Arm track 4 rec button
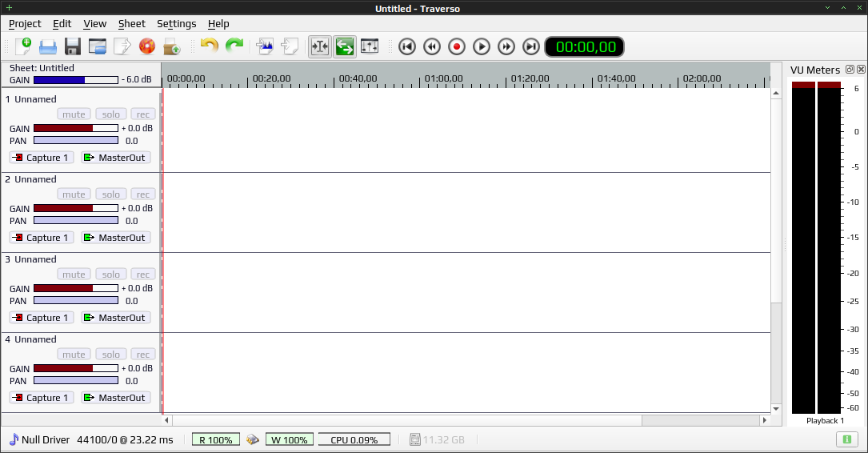Image resolution: width=868 pixels, height=453 pixels. [x=143, y=355]
